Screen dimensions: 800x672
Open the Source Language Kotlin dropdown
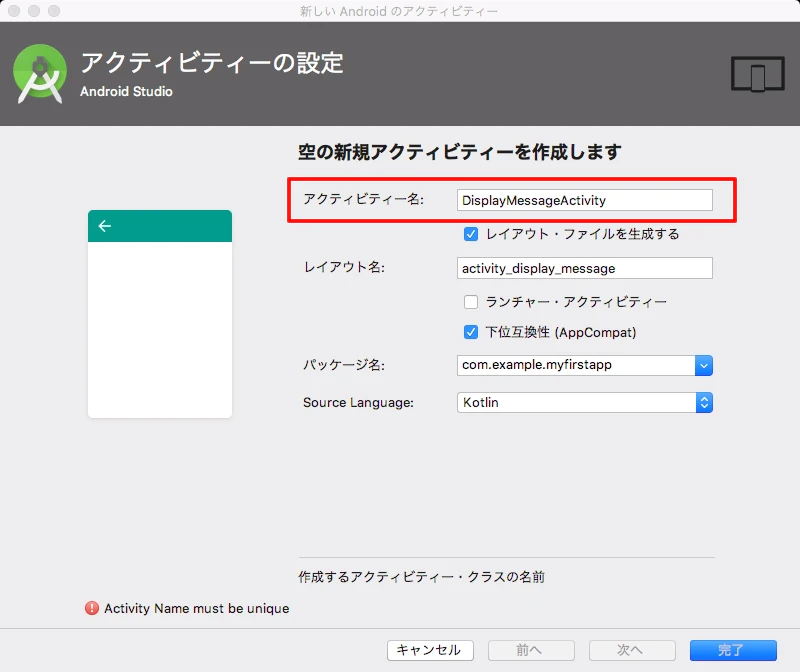[x=585, y=403]
